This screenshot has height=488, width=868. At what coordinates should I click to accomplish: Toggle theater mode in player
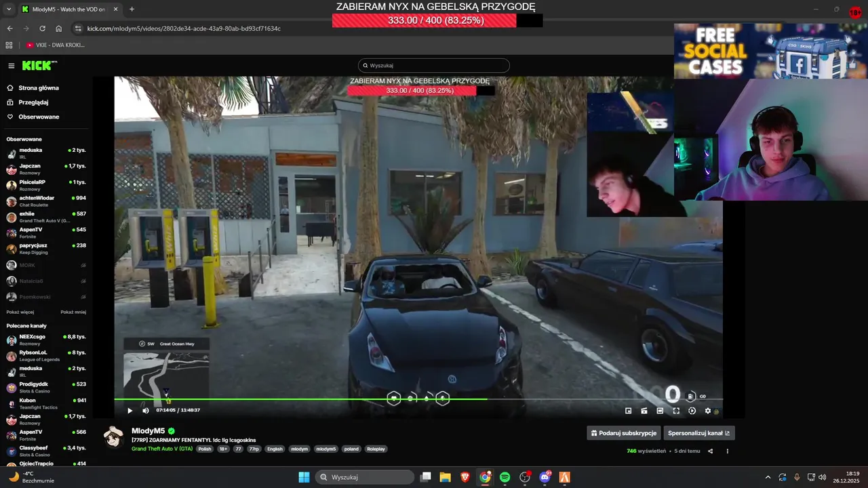[660, 411]
